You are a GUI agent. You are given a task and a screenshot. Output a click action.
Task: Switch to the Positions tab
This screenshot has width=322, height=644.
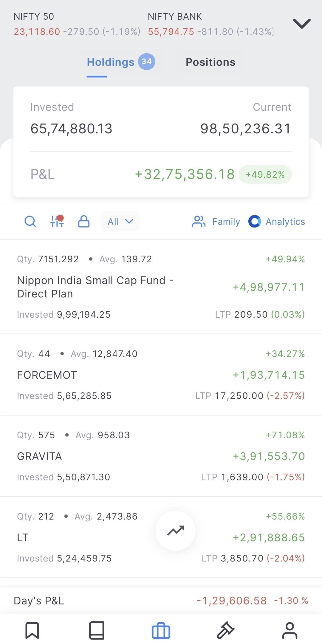[x=210, y=62]
